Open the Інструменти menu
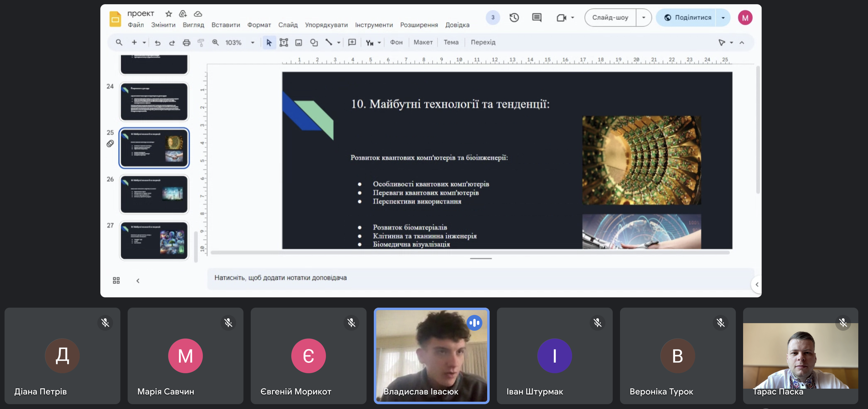The image size is (868, 409). click(x=374, y=25)
